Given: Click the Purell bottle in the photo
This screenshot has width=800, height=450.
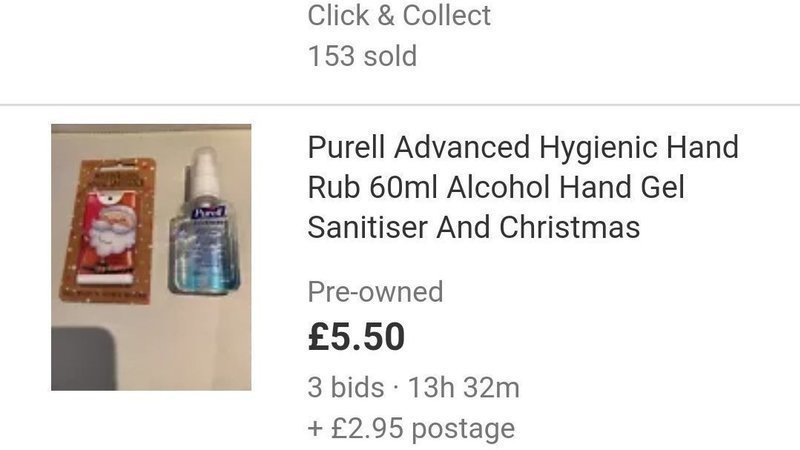Looking at the screenshot, I should point(204,221).
